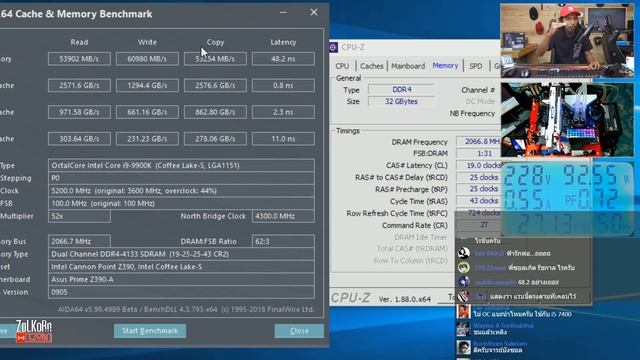Click the 231.23 GB/s write cell
Image resolution: width=640 pixels, height=360 pixels.
coord(147,139)
